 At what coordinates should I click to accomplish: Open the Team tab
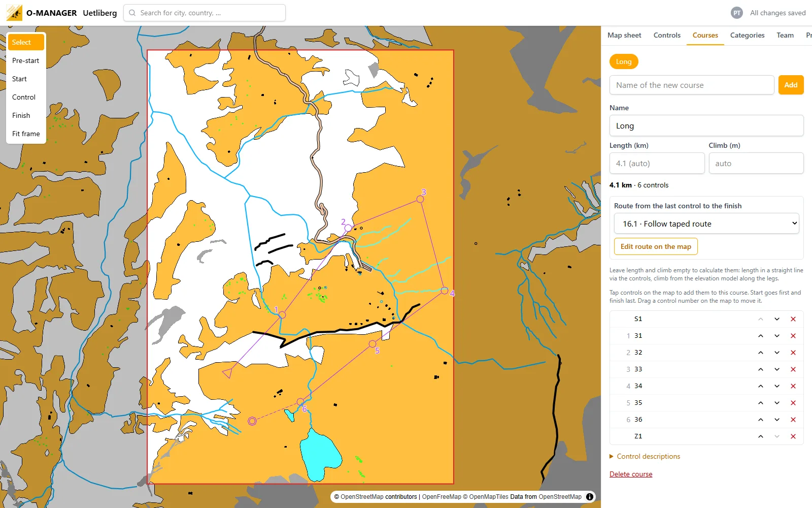tap(785, 35)
